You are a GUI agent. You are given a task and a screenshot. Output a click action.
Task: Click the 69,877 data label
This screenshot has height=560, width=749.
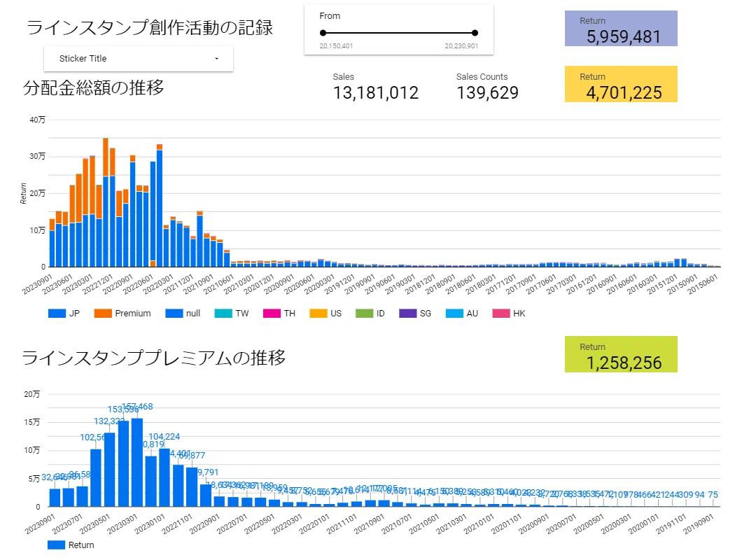192,456
